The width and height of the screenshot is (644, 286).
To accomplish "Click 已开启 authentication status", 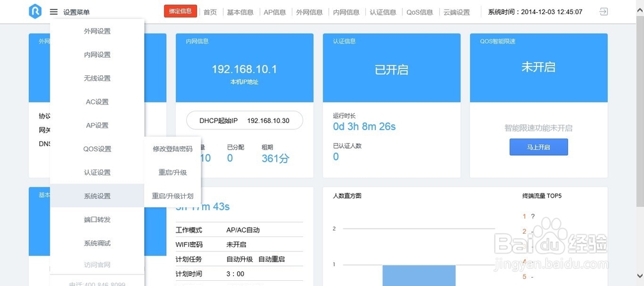I will (x=392, y=70).
